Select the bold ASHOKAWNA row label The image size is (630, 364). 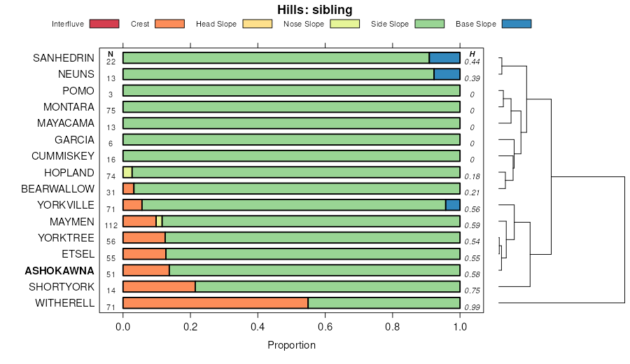(59, 270)
